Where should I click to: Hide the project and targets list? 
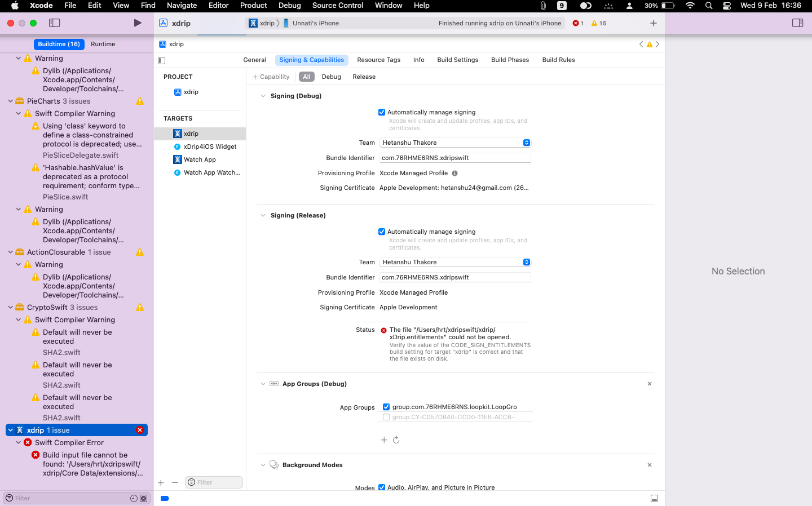[x=162, y=60]
